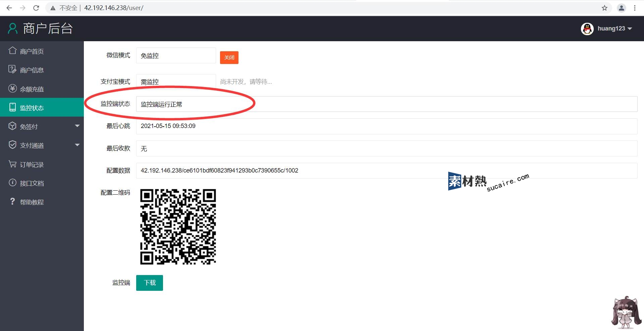Click the yen icon beside 余额充值
This screenshot has width=644, height=331.
12,88
